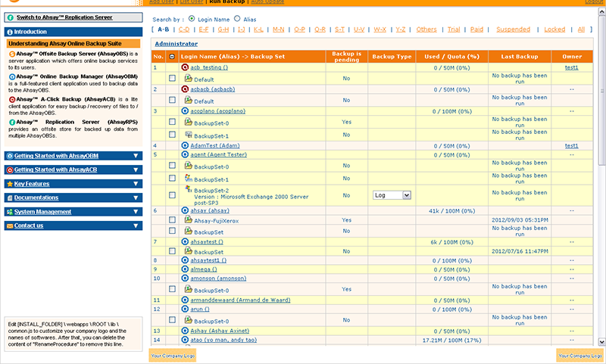Expand Getting Started with AhsayOBM section
This screenshot has height=364, width=606.
[x=136, y=156]
